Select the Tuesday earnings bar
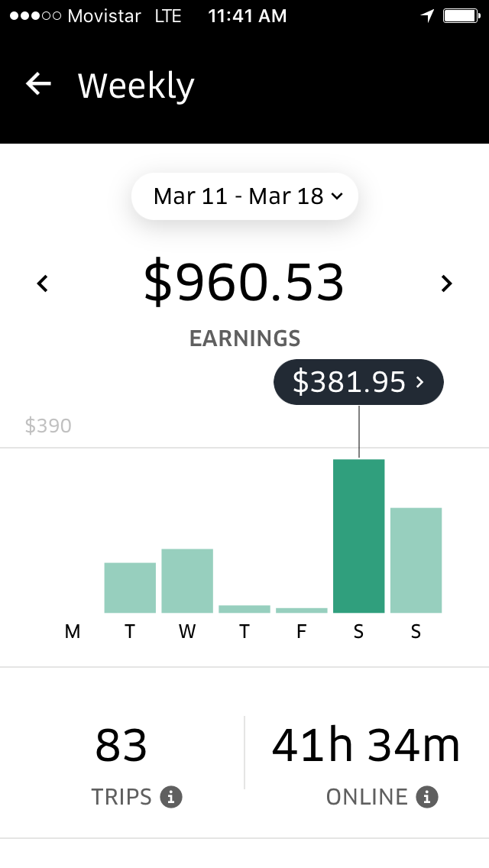 130,588
